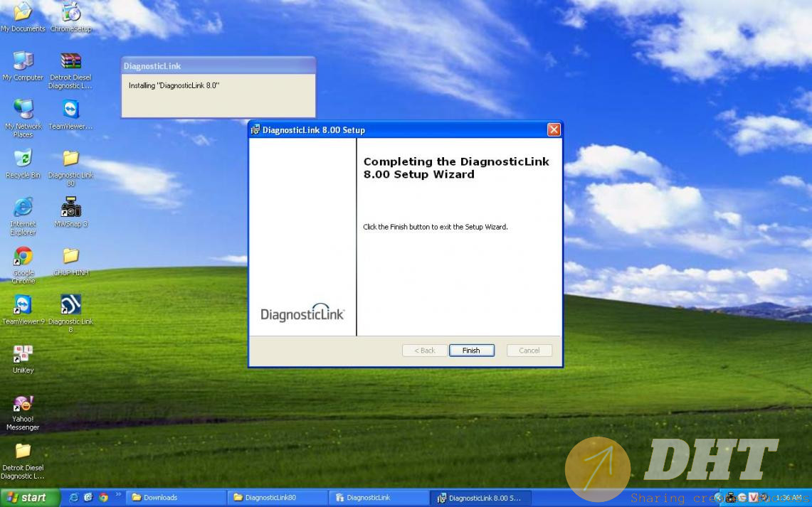Open the DiagnosticLink 8 desktop shortcut
812x507 pixels.
70,306
